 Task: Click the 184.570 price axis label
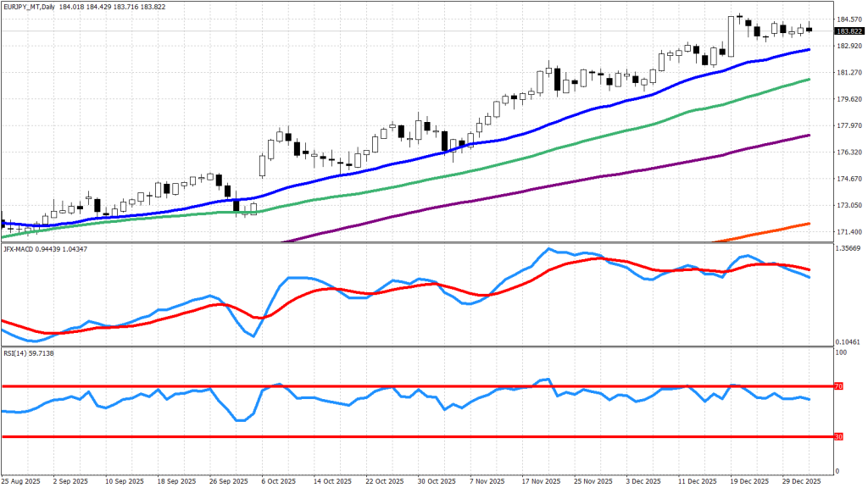coord(849,19)
